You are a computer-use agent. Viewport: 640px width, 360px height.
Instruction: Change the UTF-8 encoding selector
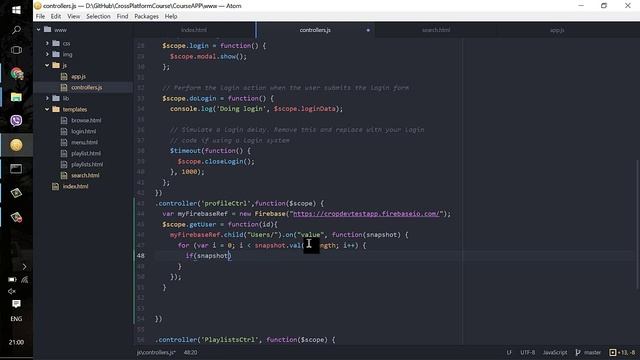click(527, 352)
